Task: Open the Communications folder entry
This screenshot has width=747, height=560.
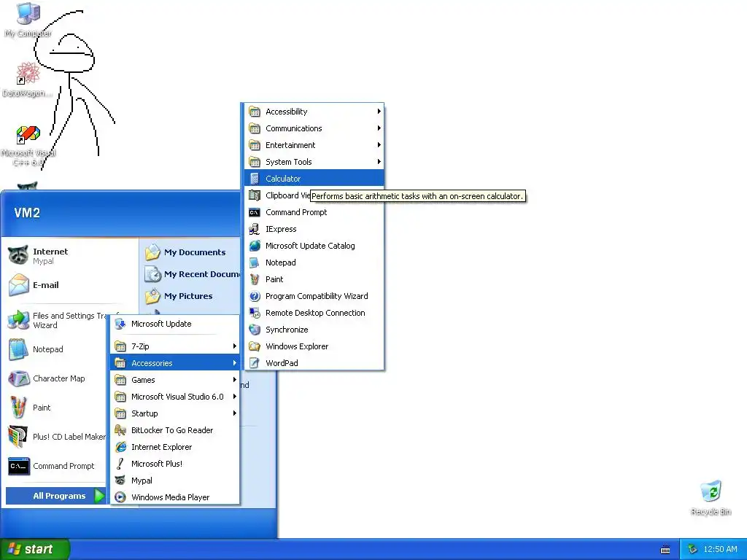Action: 314,128
